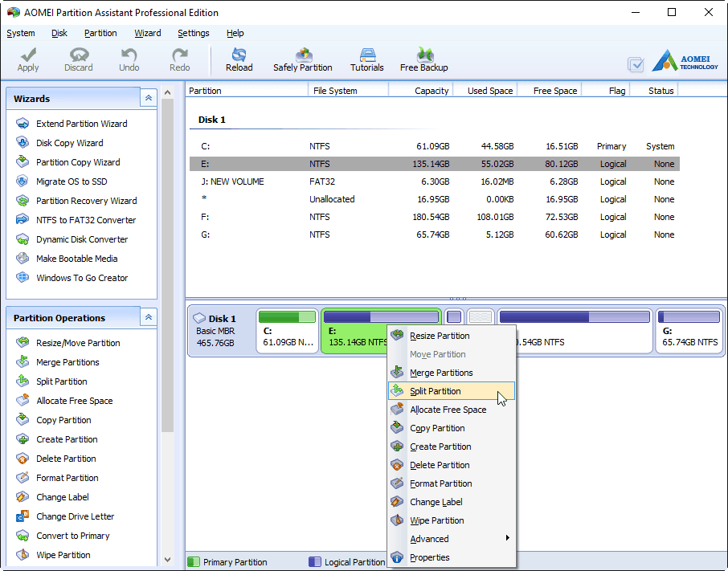This screenshot has width=728, height=571.
Task: Open the Disk menu
Action: pos(59,34)
